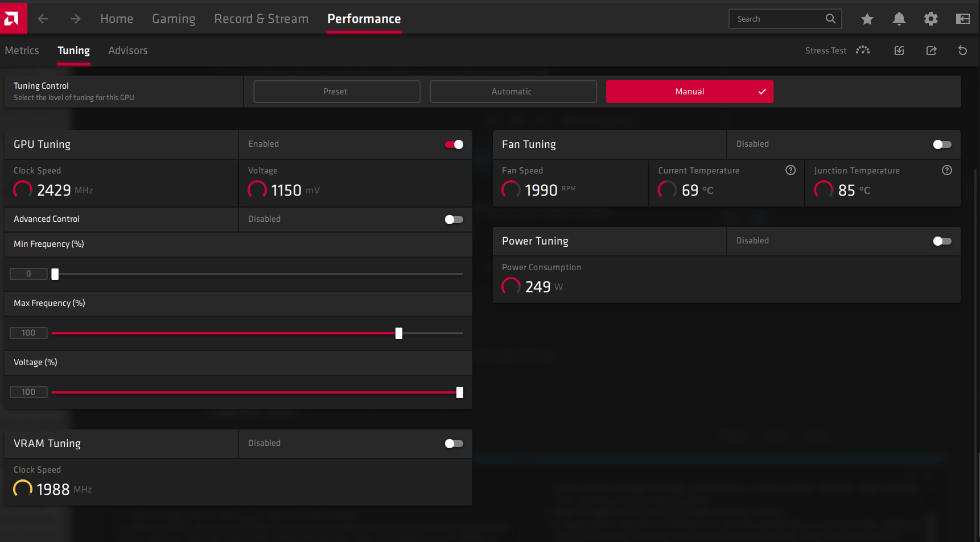Image resolution: width=980 pixels, height=542 pixels.
Task: Select the Automatic tuning button
Action: 513,92
